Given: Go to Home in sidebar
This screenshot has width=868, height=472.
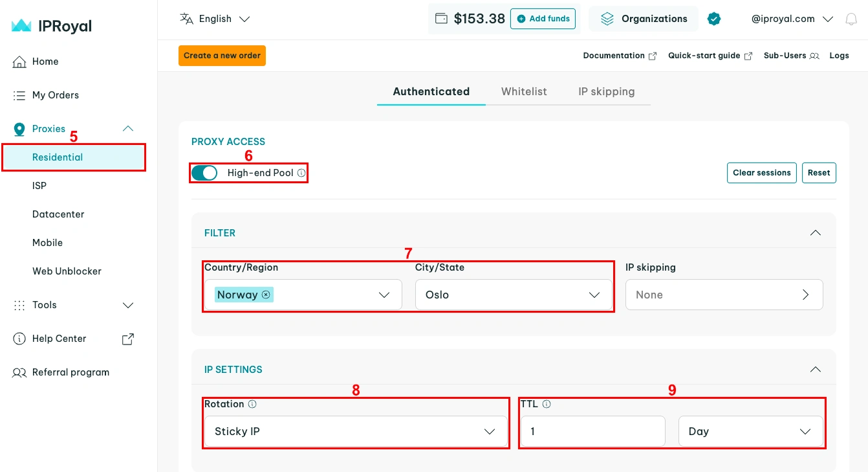Looking at the screenshot, I should [x=45, y=62].
